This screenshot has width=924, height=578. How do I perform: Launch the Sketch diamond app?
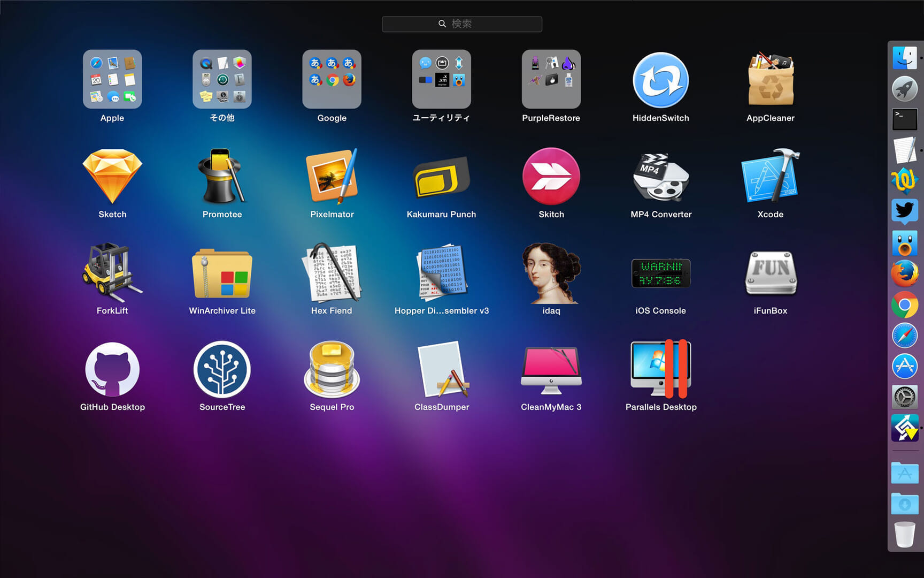coord(112,177)
